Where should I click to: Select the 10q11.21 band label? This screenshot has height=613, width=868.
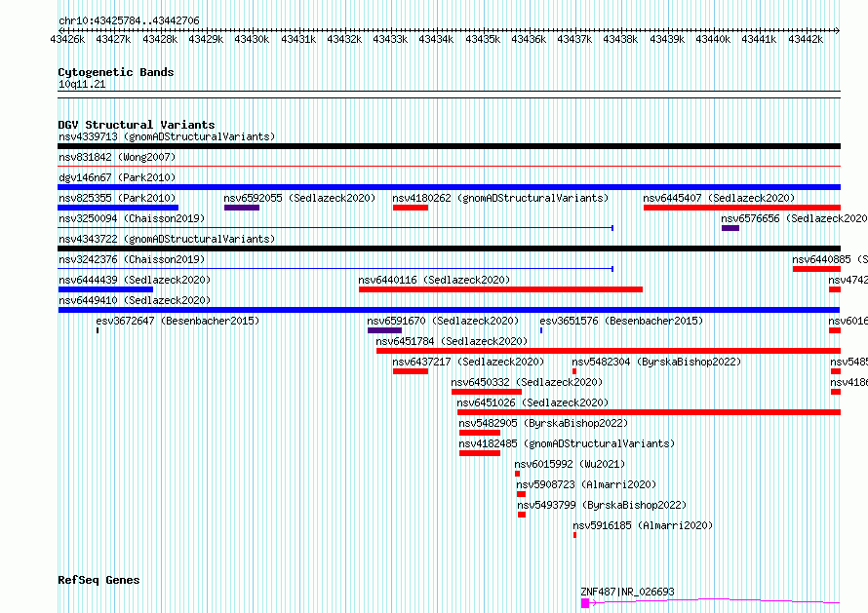[82, 84]
